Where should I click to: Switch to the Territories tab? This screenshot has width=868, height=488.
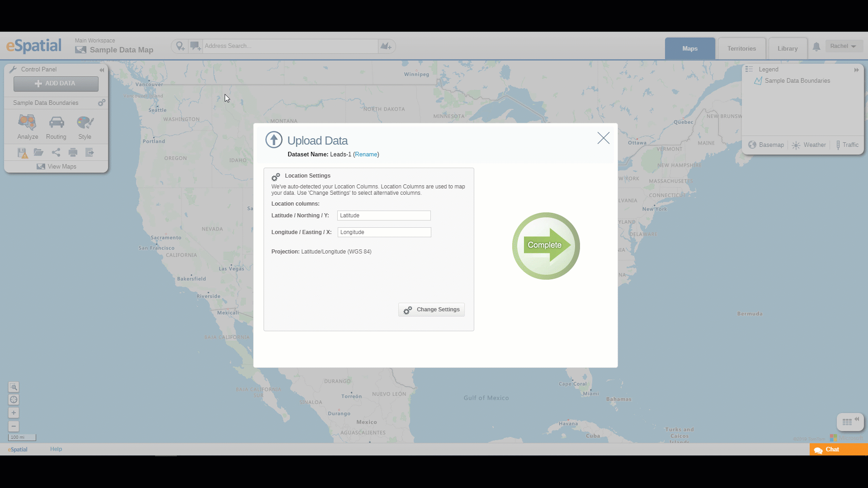[x=741, y=49]
